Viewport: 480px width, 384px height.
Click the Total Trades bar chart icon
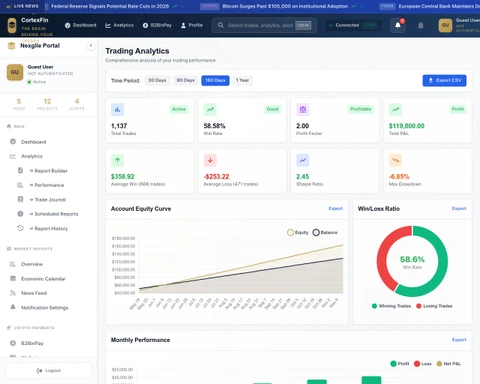[x=117, y=109]
